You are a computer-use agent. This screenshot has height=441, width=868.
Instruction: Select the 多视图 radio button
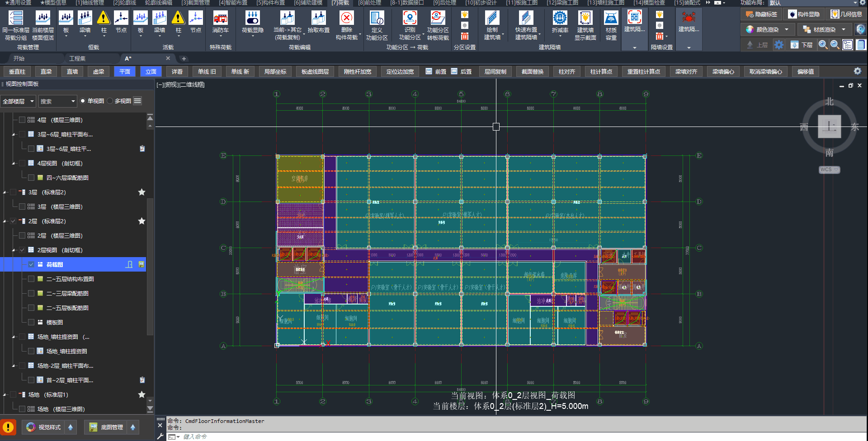point(110,101)
